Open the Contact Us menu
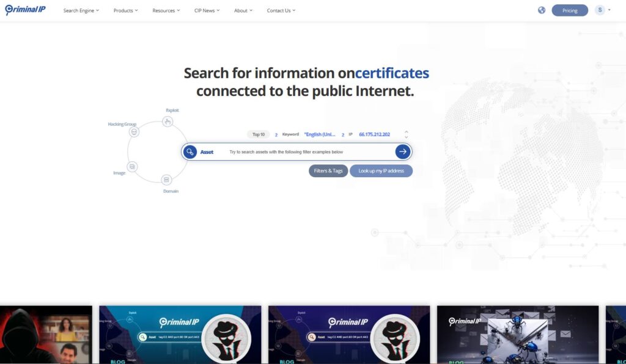The width and height of the screenshot is (626, 364). pyautogui.click(x=279, y=10)
